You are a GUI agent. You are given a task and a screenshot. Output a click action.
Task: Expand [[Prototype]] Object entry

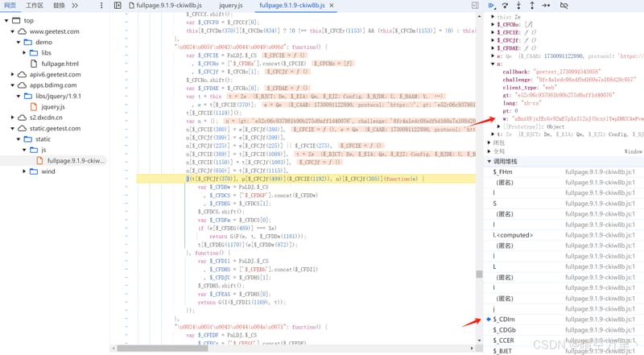click(498, 126)
